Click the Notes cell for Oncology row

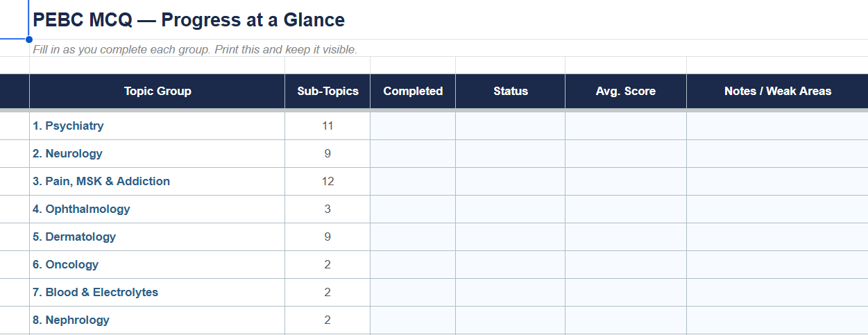click(777, 265)
